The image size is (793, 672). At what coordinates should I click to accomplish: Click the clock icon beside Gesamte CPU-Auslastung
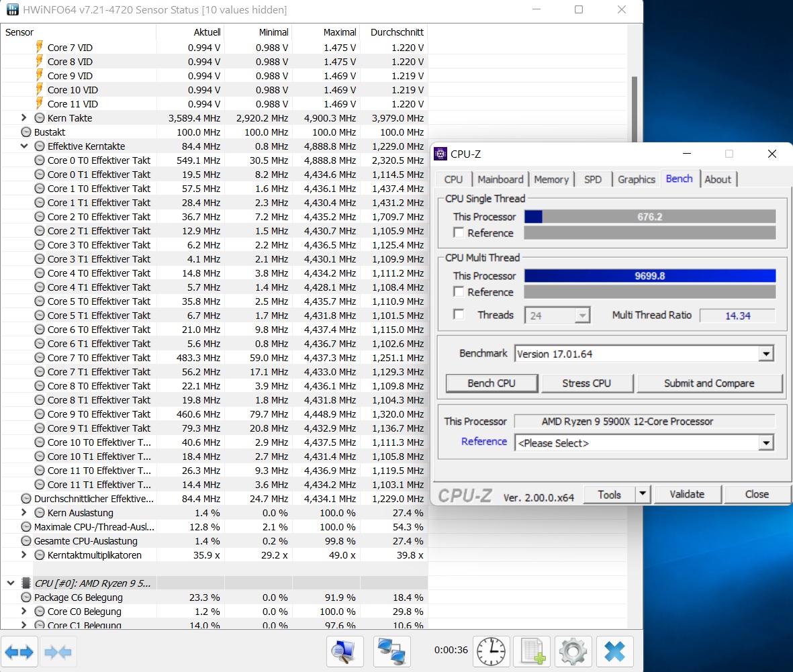(26, 540)
